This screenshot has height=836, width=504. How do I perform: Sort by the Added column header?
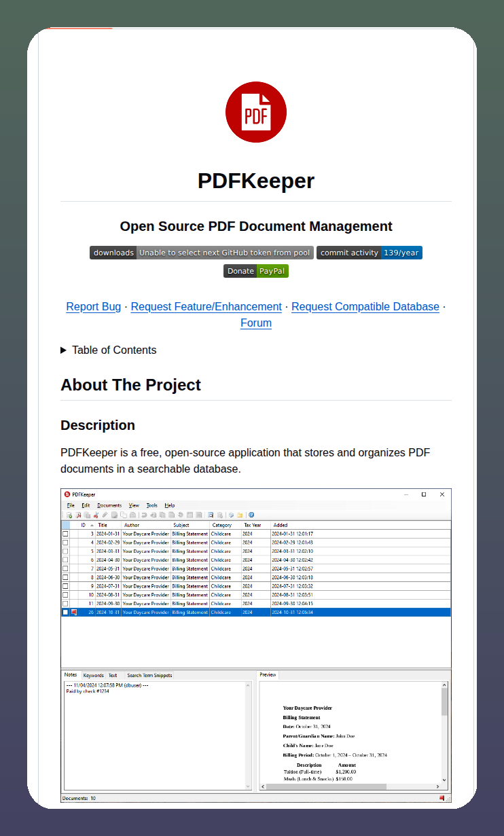(x=361, y=525)
